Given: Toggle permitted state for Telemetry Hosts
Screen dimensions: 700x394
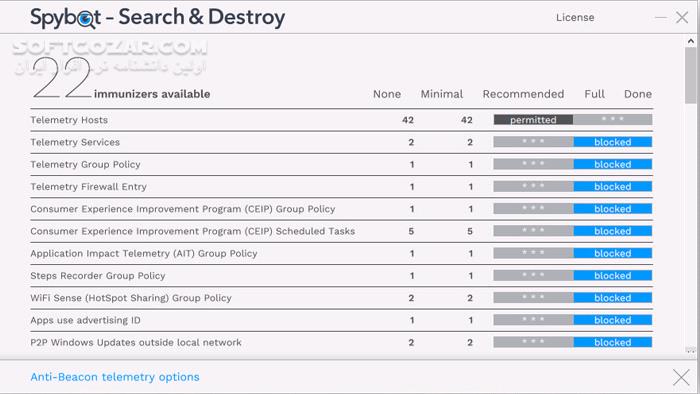Looking at the screenshot, I should click(533, 120).
